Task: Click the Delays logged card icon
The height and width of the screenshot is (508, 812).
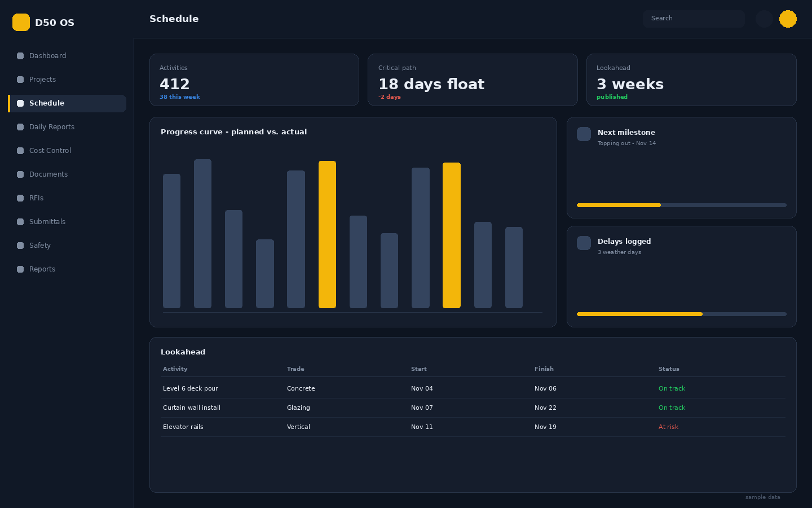Action: click(x=584, y=243)
